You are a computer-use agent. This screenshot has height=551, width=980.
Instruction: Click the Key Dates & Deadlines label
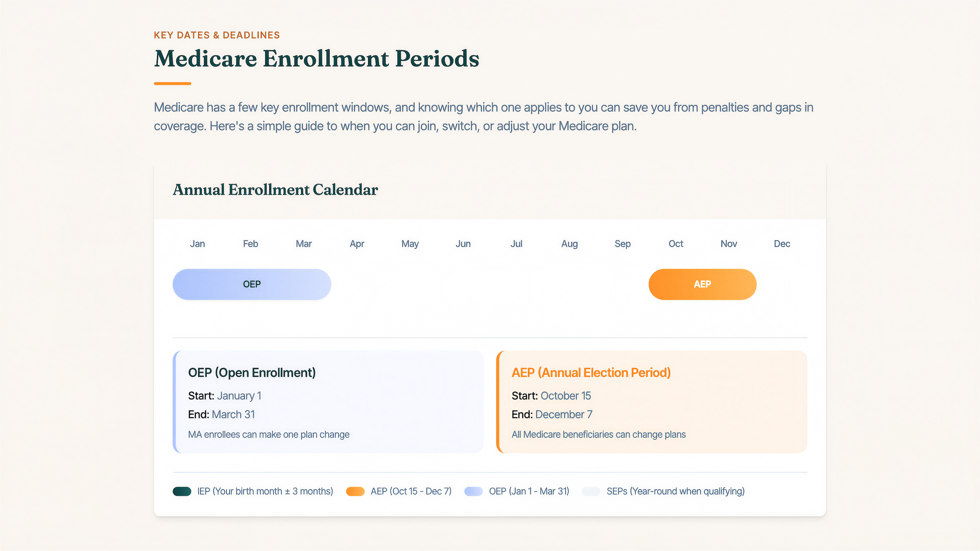(x=217, y=35)
